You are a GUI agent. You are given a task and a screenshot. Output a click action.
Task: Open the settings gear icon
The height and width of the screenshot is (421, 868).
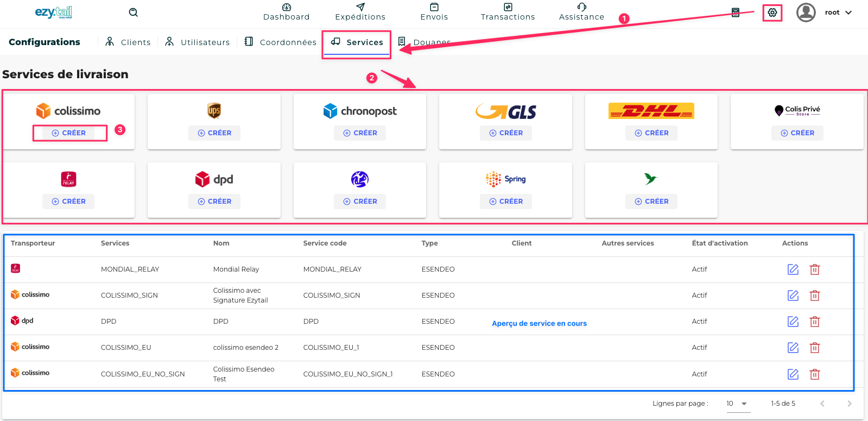pyautogui.click(x=772, y=12)
